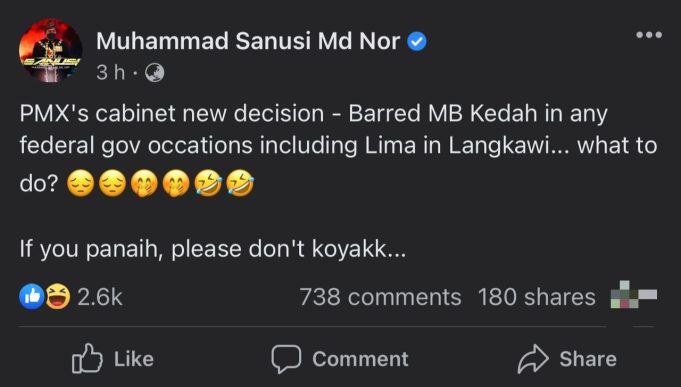Click the line 'If you panaih, please don't koyakk'
The width and height of the screenshot is (681, 387).
coord(213,249)
